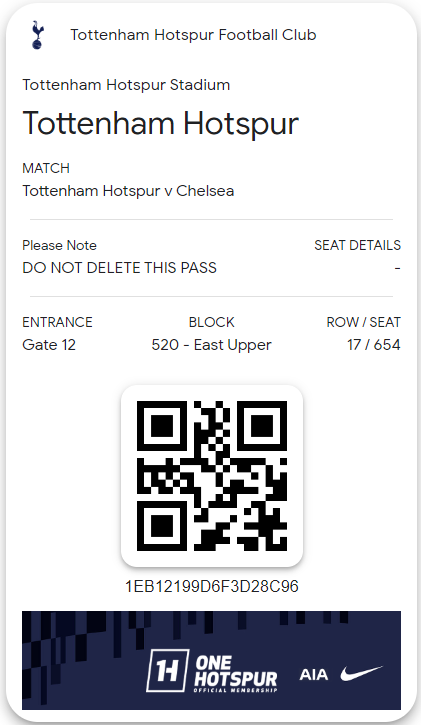Click the Please Note label
421x725 pixels.
click(59, 245)
